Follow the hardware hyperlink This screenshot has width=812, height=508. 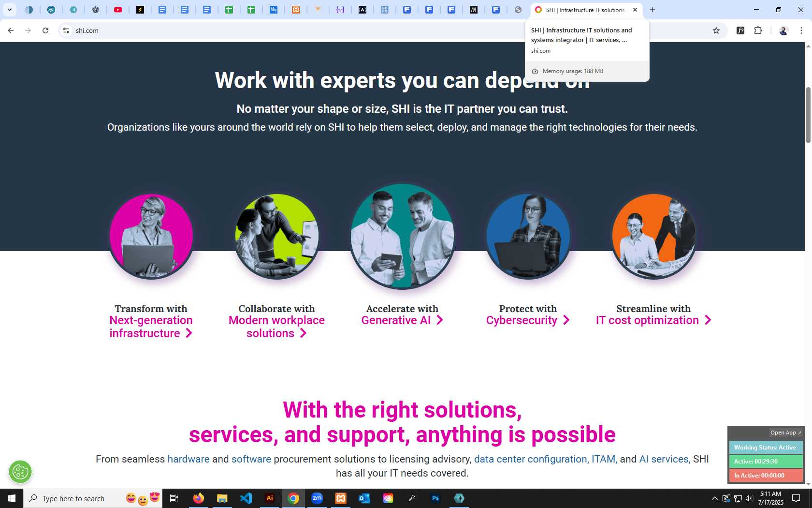188,459
